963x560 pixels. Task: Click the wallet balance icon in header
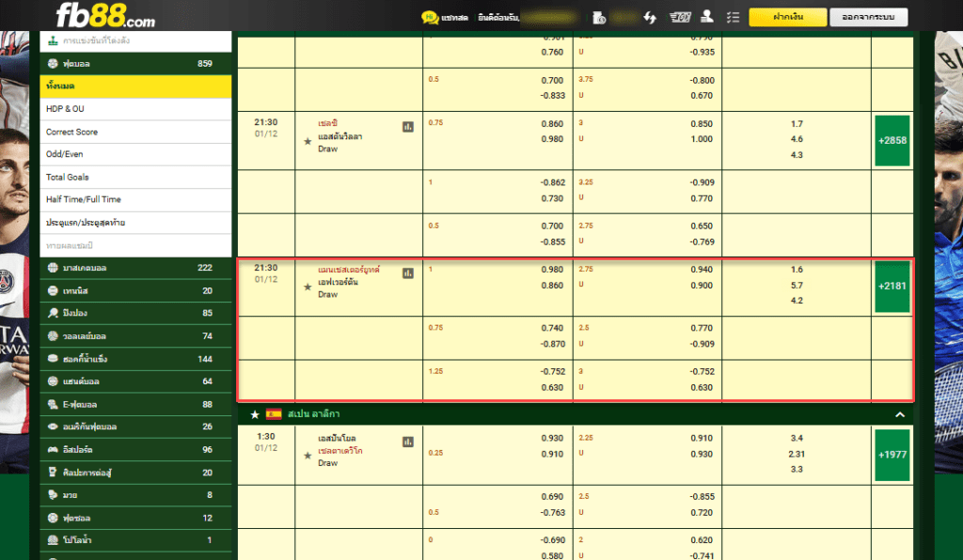coord(599,18)
